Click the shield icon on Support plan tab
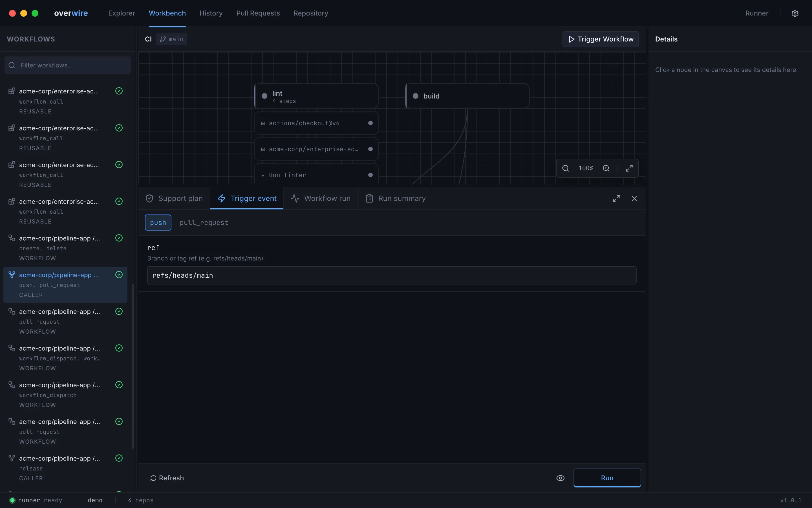 click(x=149, y=199)
